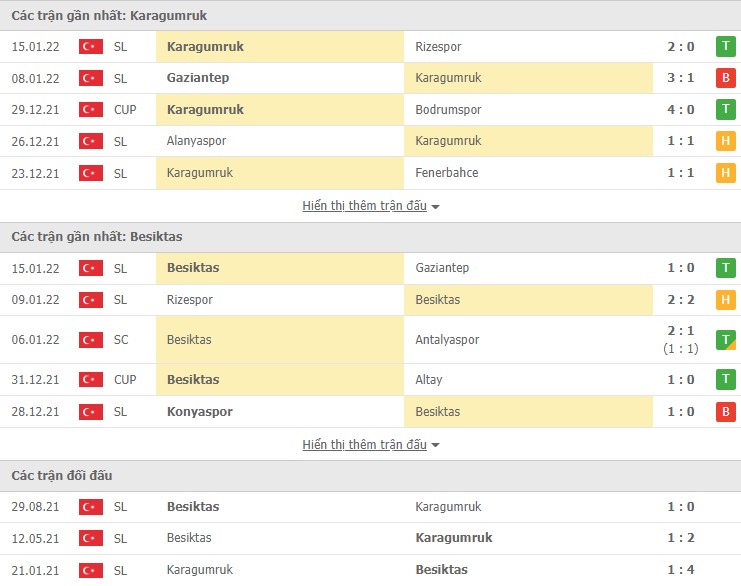Expand more matches under the Besiktas section
Screen dimensions: 741x586
coord(370,445)
